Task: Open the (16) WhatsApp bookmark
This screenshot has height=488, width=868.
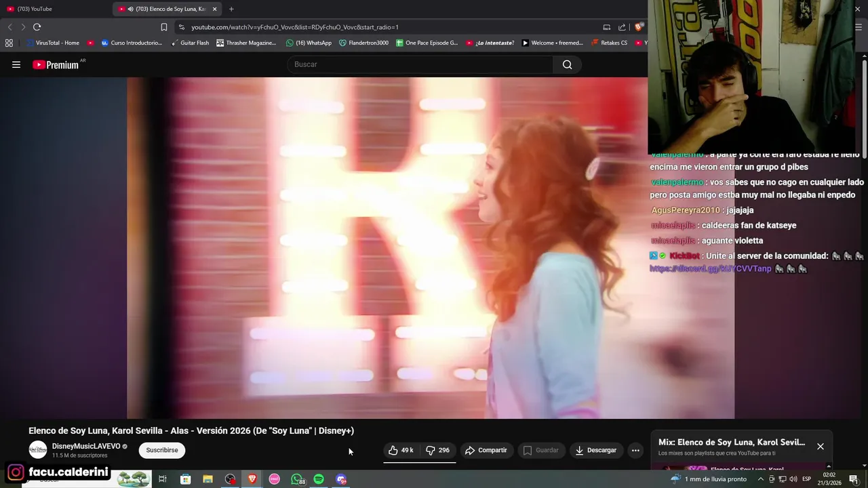Action: [x=309, y=43]
